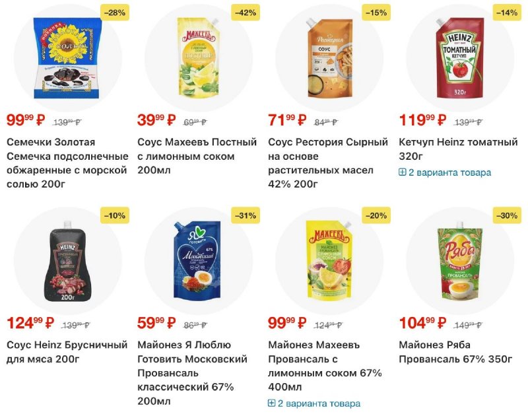Viewport: 528px width, 420px height.
Task: Open the Соус Heinz Брусничный для мяса title
Action: point(67,352)
